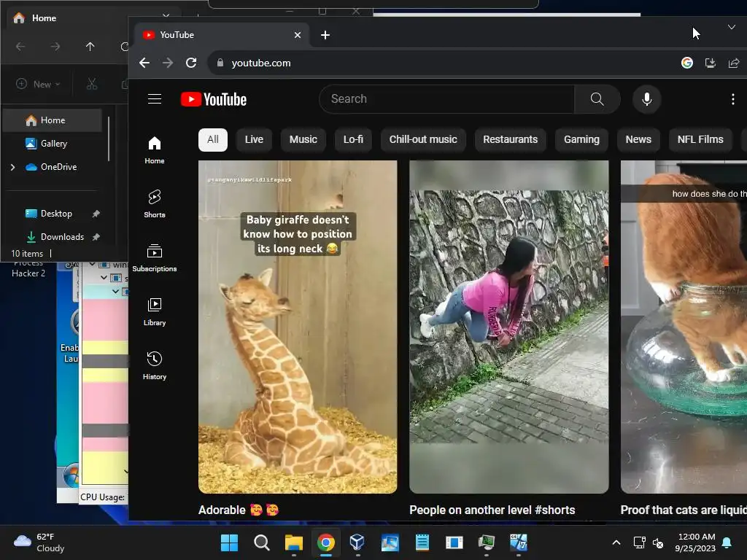Share this page from address bar
This screenshot has width=747, height=560.
pyautogui.click(x=734, y=63)
